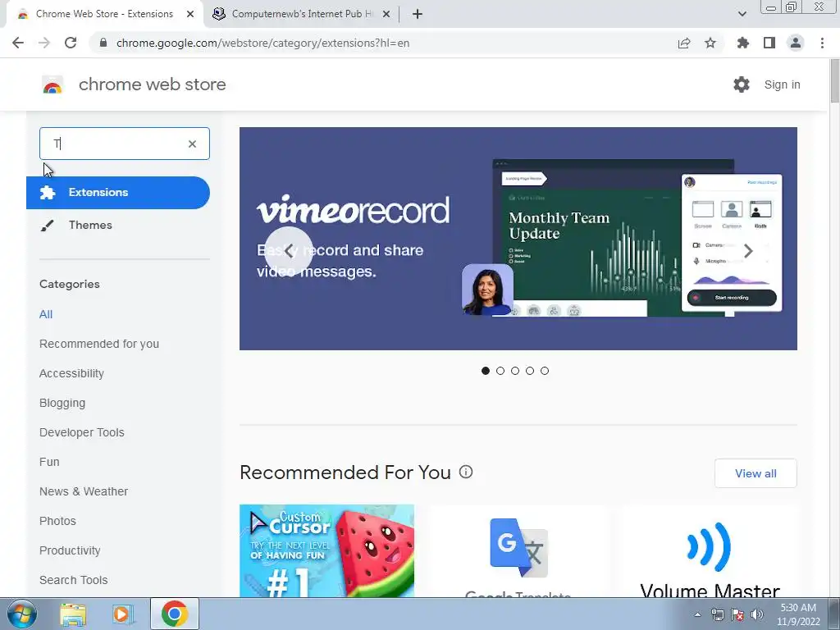Click the padlock site info icon
Screen dimensions: 840x630
pos(103,43)
